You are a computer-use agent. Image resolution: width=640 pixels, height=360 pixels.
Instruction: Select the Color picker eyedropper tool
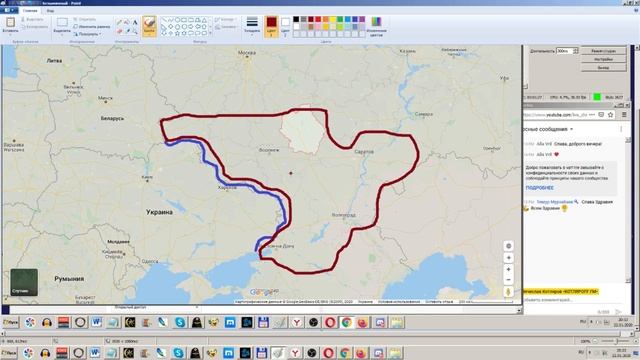[x=127, y=31]
